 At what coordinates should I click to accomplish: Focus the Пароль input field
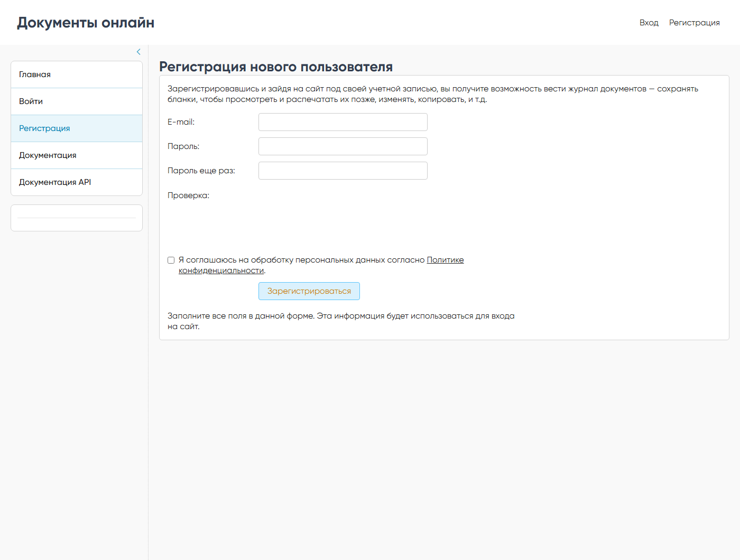click(x=343, y=146)
